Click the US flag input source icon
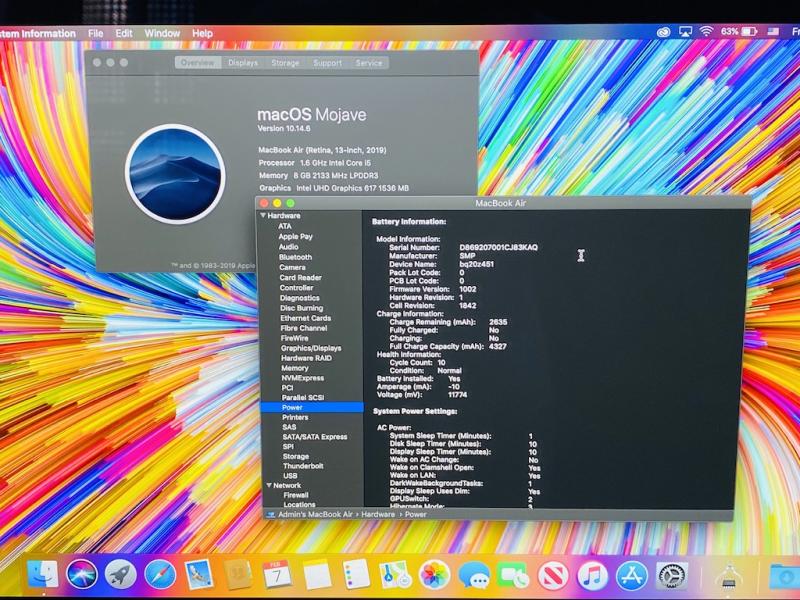 pyautogui.click(x=773, y=32)
